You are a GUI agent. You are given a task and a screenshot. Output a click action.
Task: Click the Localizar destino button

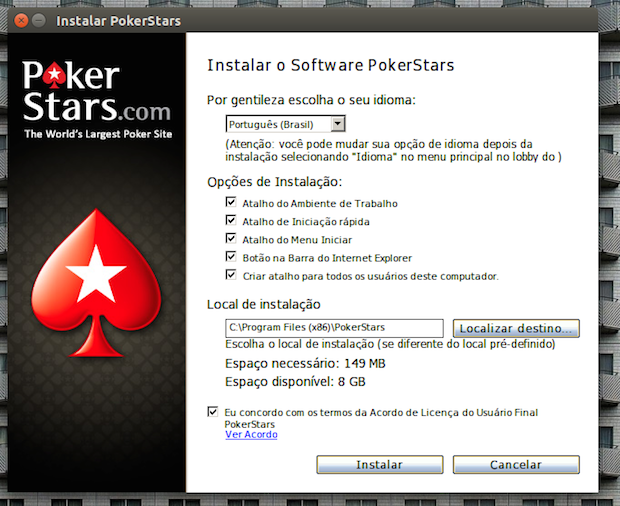pos(516,328)
